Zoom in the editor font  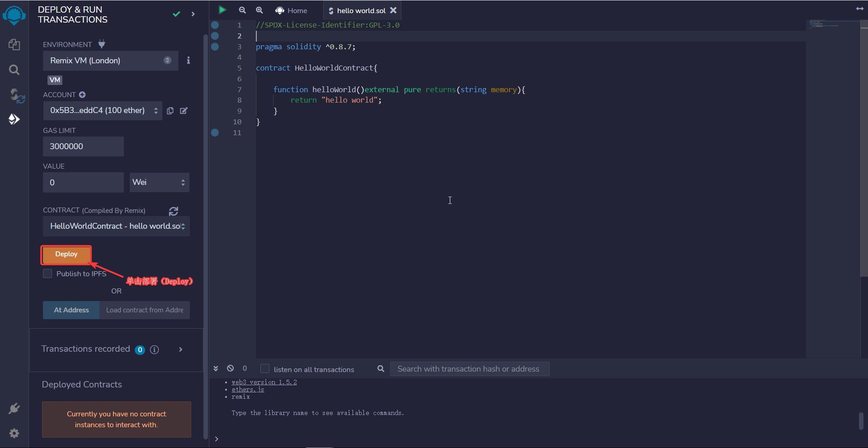click(259, 10)
